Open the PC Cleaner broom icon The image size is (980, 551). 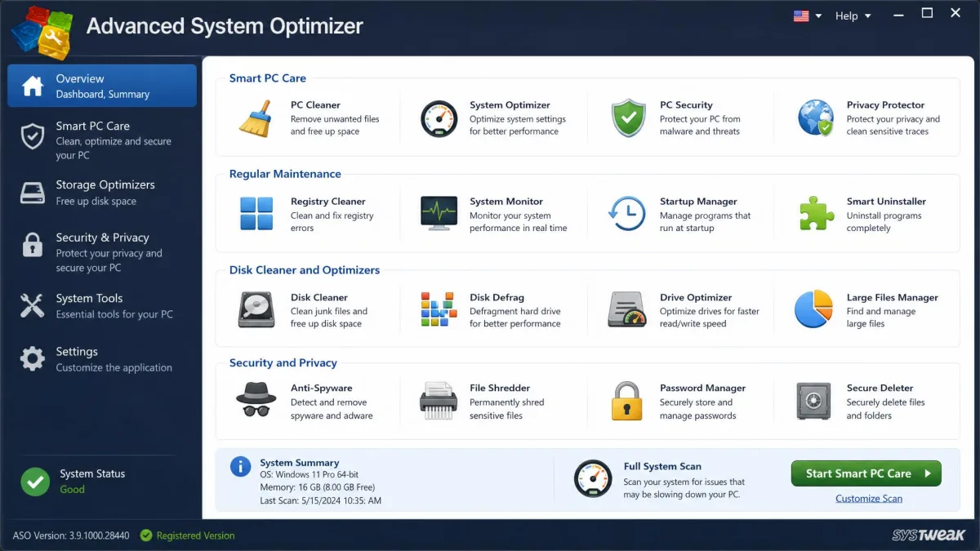pos(255,118)
